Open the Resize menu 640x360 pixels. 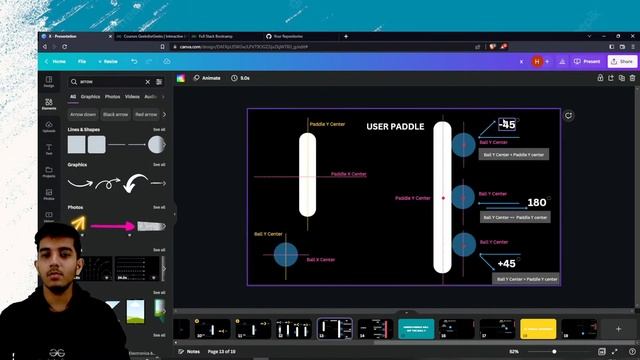point(108,61)
